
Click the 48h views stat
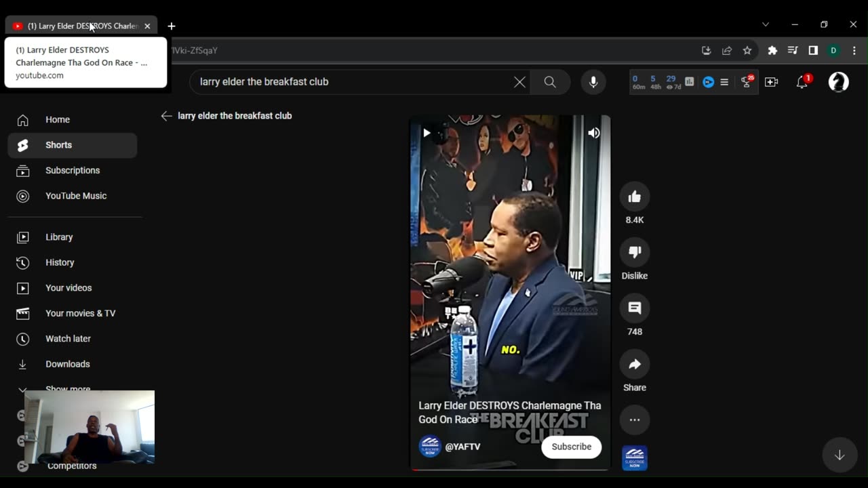click(x=655, y=83)
